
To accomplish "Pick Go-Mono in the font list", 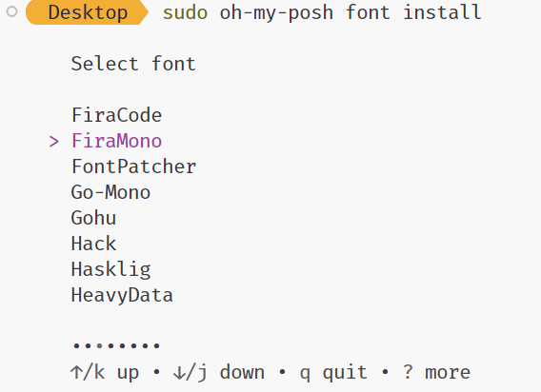I will 110,192.
